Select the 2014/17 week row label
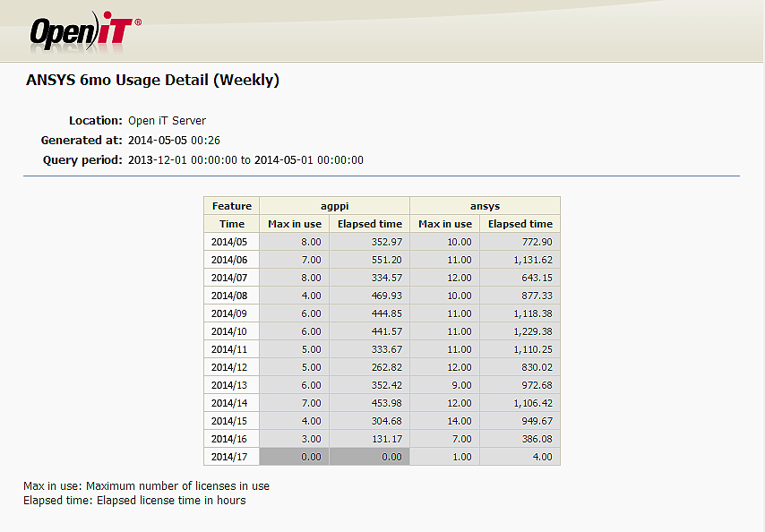This screenshot has width=765, height=532. 232,457
